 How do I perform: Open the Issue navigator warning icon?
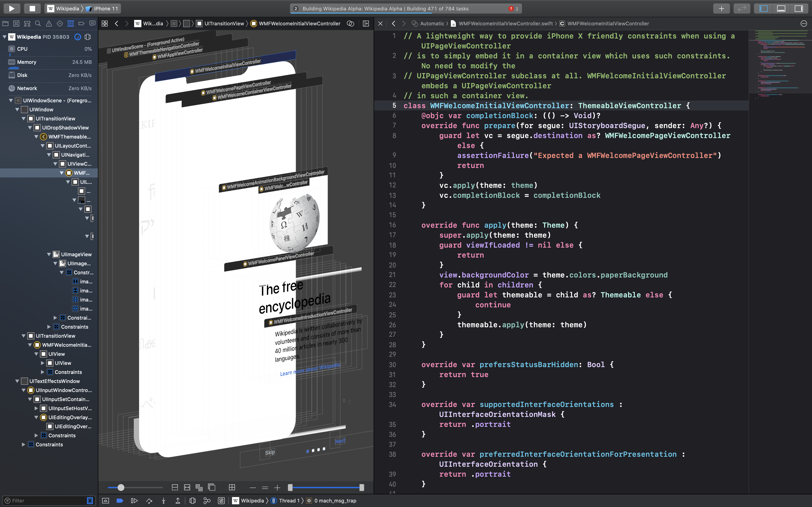(49, 24)
